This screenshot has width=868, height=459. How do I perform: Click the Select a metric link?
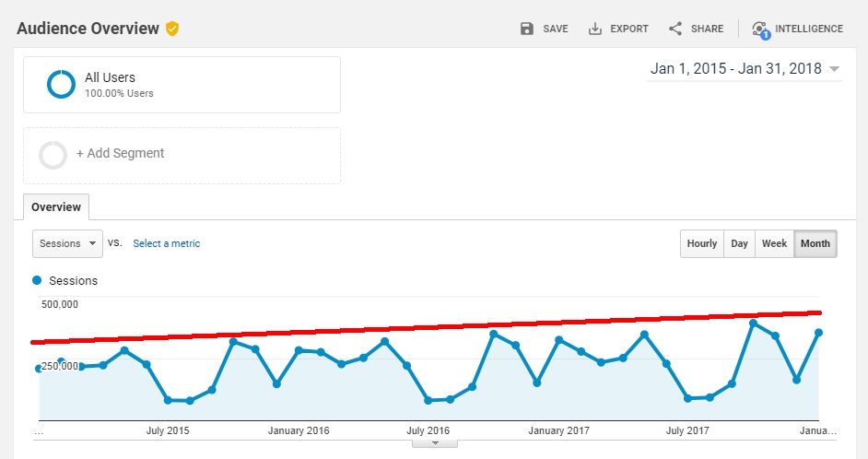166,243
